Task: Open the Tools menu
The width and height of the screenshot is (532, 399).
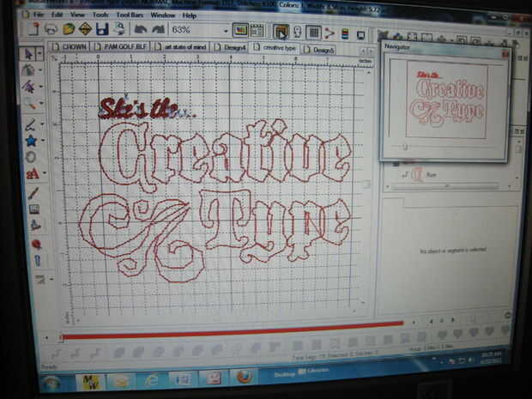Action: [100, 15]
